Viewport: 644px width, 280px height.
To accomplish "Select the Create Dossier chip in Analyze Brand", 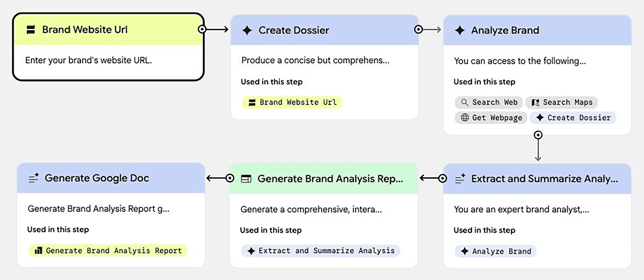I will tap(573, 118).
